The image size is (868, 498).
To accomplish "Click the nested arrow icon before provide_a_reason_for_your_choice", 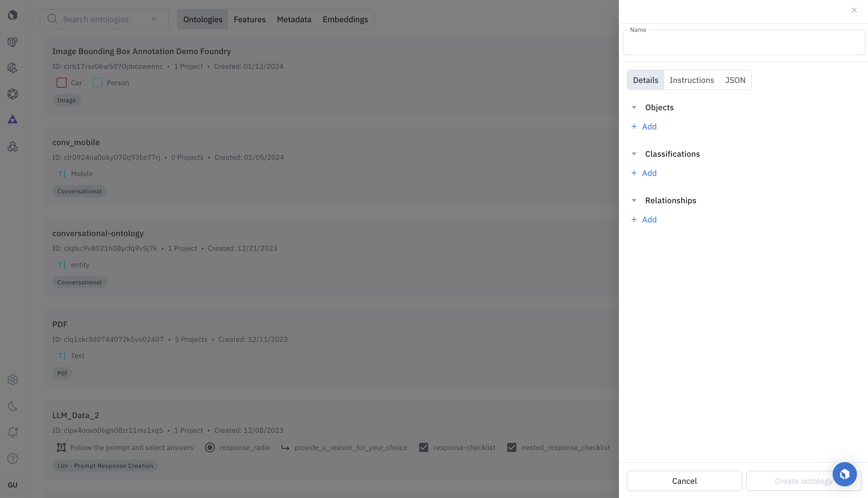I will pyautogui.click(x=285, y=447).
